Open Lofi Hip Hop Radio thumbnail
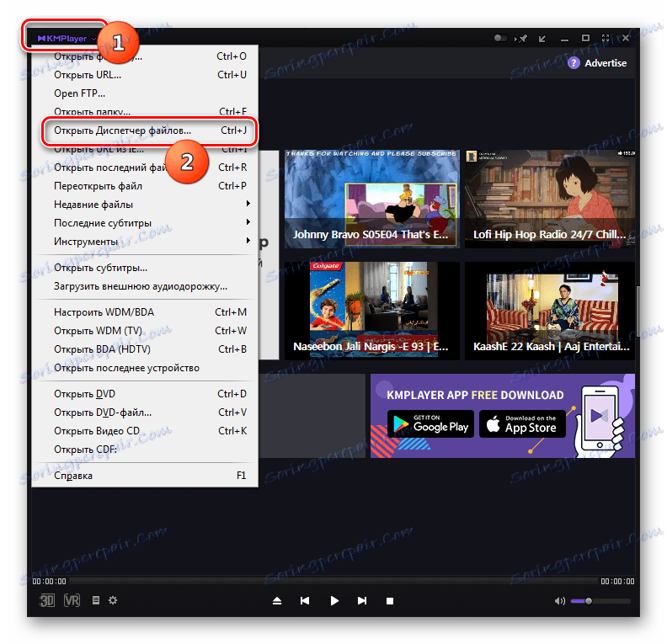 pos(550,199)
